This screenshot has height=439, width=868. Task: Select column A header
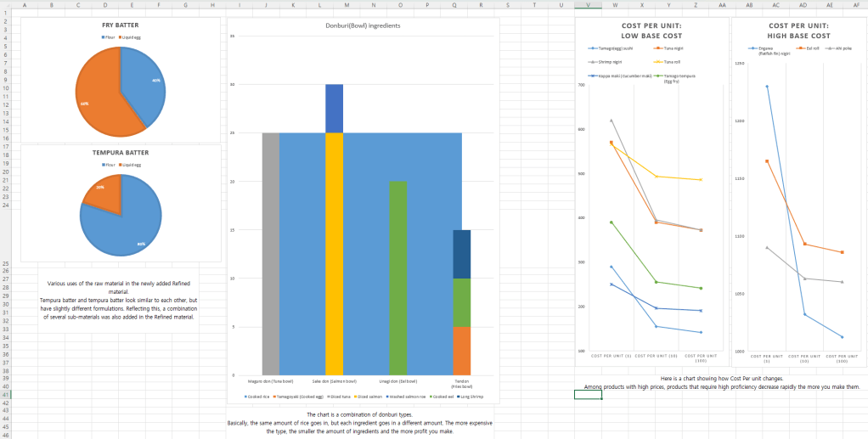[x=24, y=4]
